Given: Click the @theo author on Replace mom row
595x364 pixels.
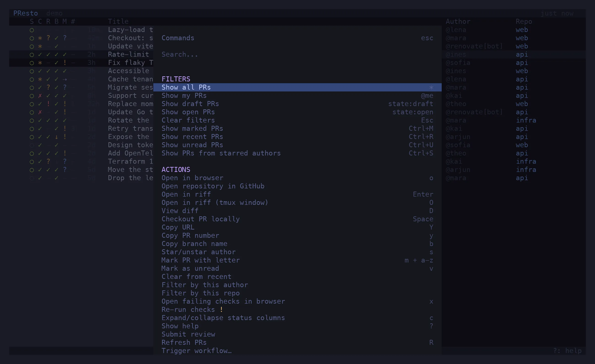Looking at the screenshot, I should tap(456, 104).
